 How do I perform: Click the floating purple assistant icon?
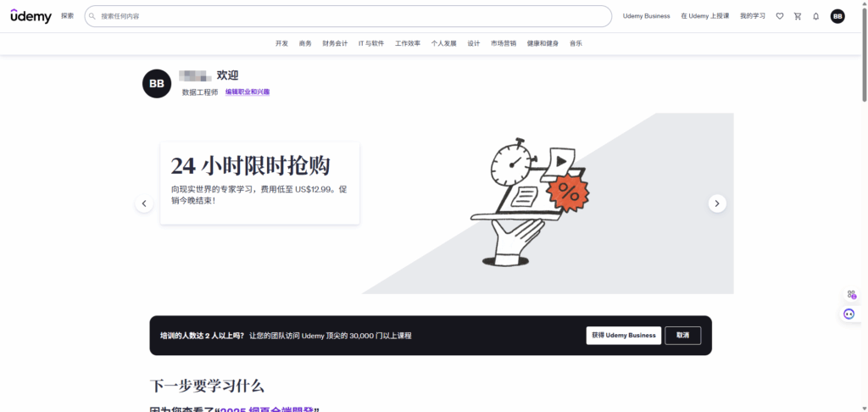pyautogui.click(x=849, y=314)
